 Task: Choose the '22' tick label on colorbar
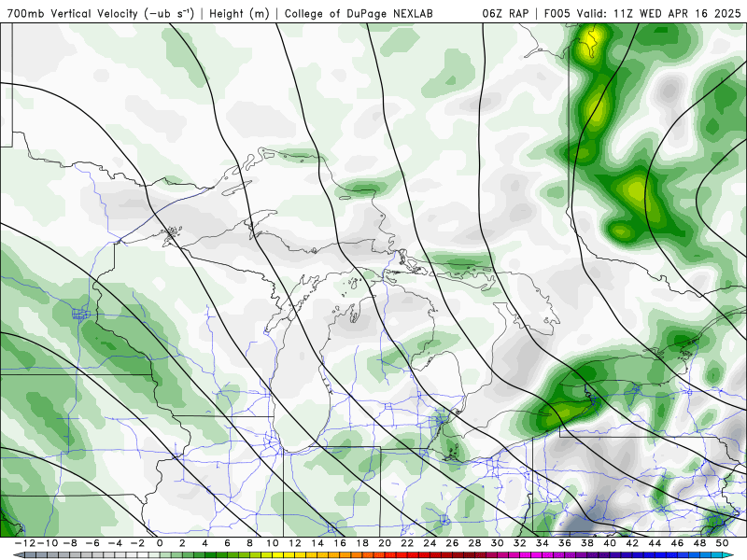tap(407, 543)
